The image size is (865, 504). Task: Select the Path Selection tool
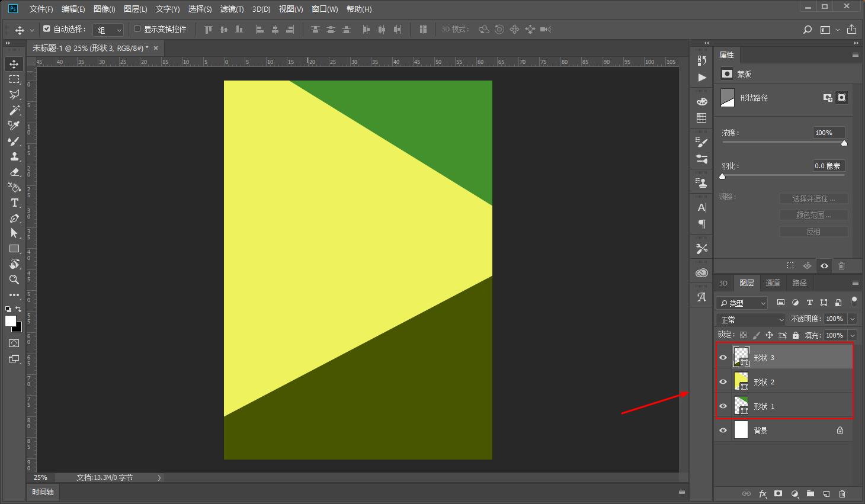tap(14, 233)
